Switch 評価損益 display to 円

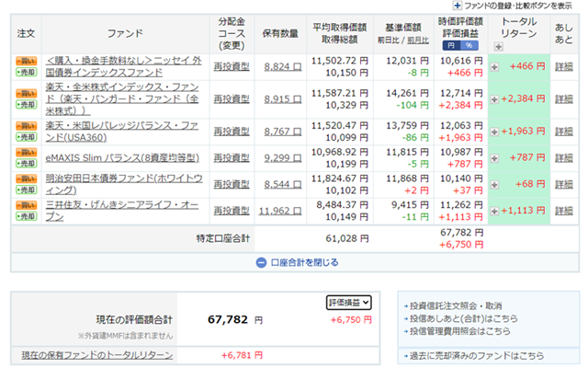coord(450,45)
